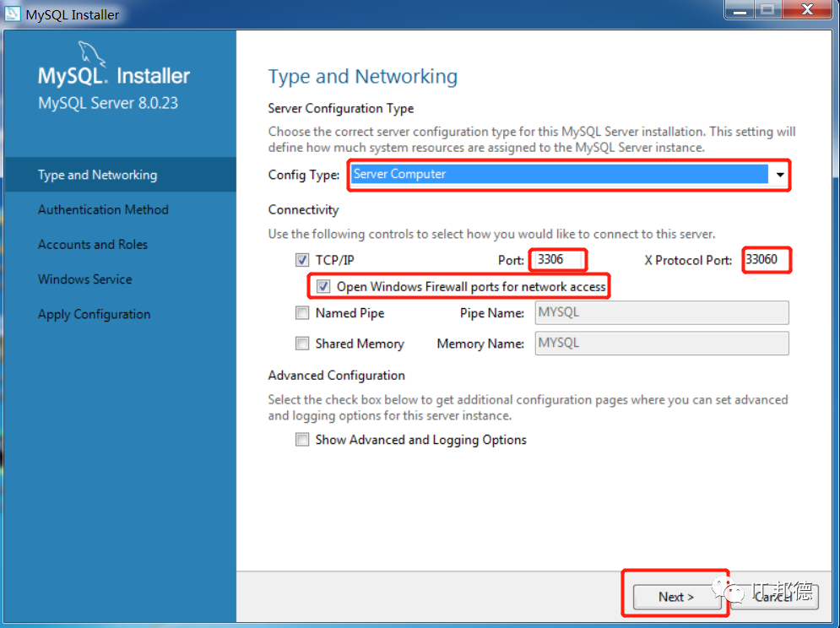This screenshot has height=628, width=840.
Task: Click the MySQL Server 8.0.23 version text
Action: pos(108,103)
